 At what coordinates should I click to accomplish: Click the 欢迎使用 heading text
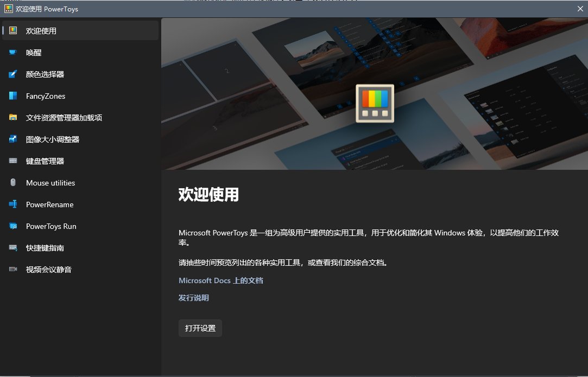(208, 194)
